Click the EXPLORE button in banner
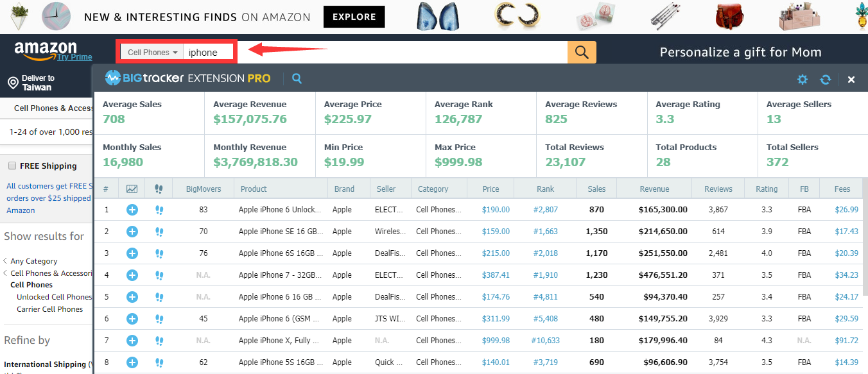This screenshot has height=374, width=868. click(354, 17)
